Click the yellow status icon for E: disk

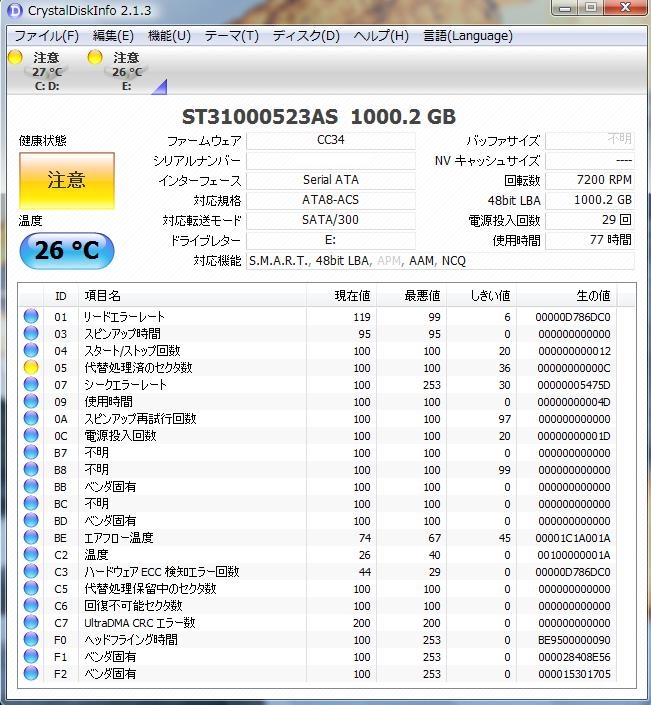tap(95, 57)
